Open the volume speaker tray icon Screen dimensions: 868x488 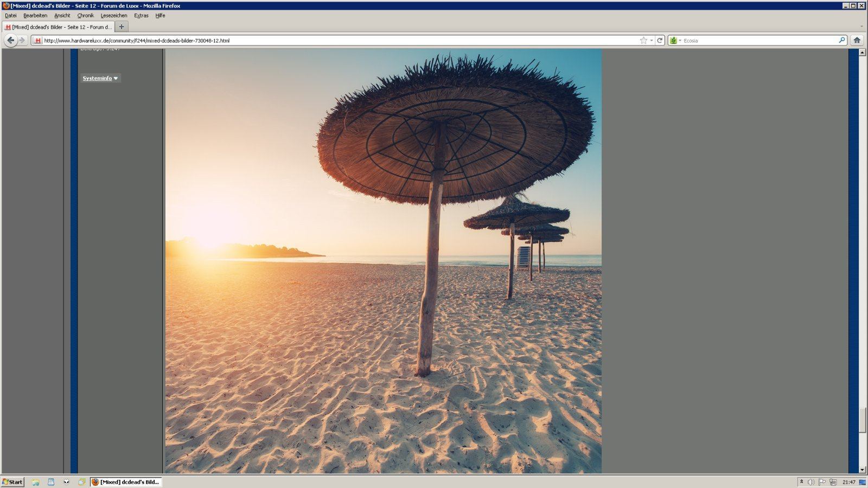click(811, 482)
